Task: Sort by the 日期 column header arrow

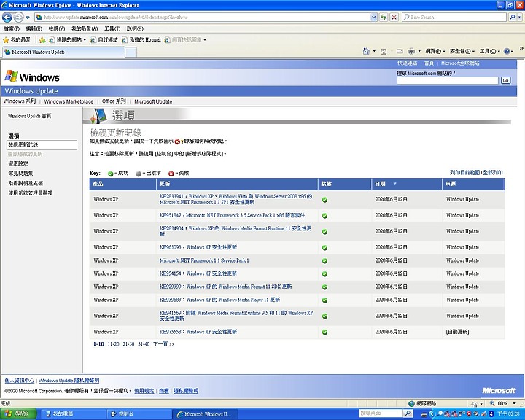Action: pyautogui.click(x=394, y=184)
